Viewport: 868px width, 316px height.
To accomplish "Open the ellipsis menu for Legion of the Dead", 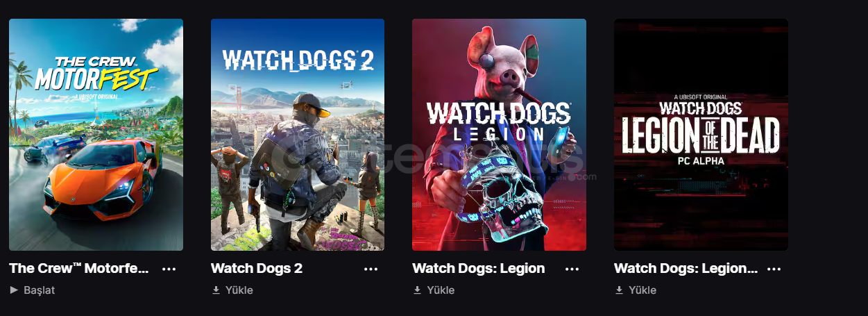I will tap(774, 269).
